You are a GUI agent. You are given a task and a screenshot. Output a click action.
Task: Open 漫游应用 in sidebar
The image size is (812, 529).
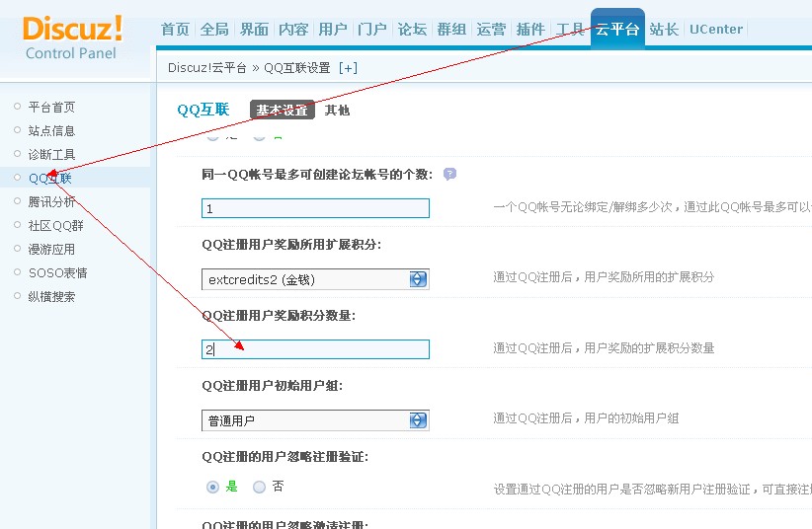[51, 249]
